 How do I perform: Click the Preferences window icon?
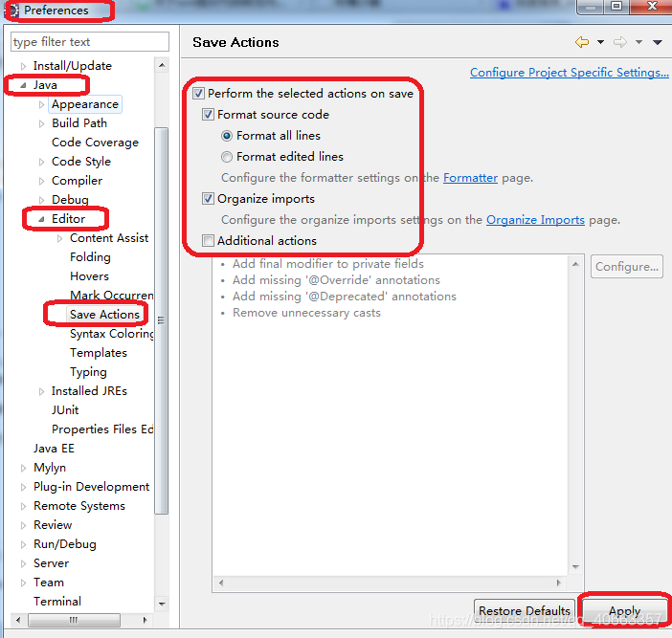click(x=12, y=10)
